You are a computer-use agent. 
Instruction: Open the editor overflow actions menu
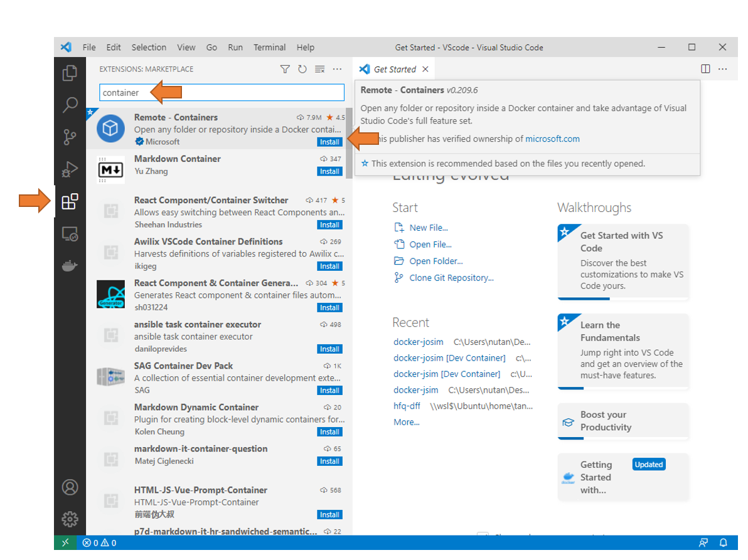pos(722,69)
